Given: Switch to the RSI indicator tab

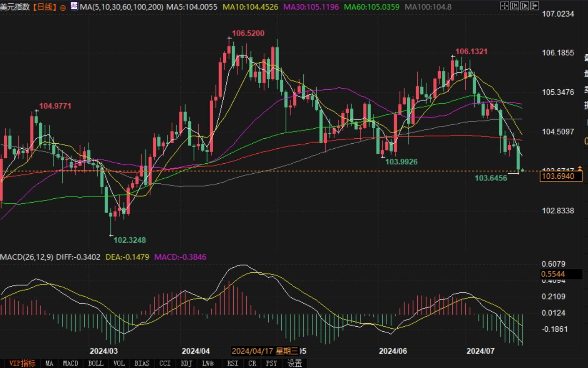Looking at the screenshot, I should [232, 363].
